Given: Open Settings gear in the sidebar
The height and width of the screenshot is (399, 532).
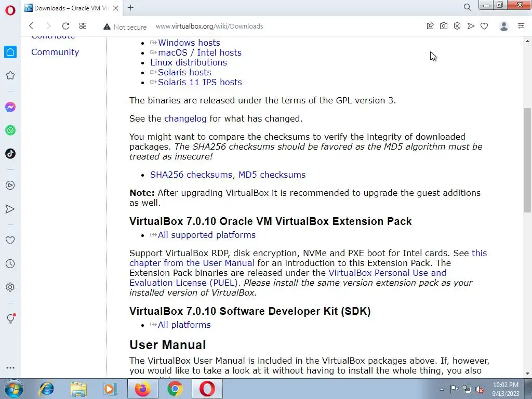Looking at the screenshot, I should click(10, 287).
